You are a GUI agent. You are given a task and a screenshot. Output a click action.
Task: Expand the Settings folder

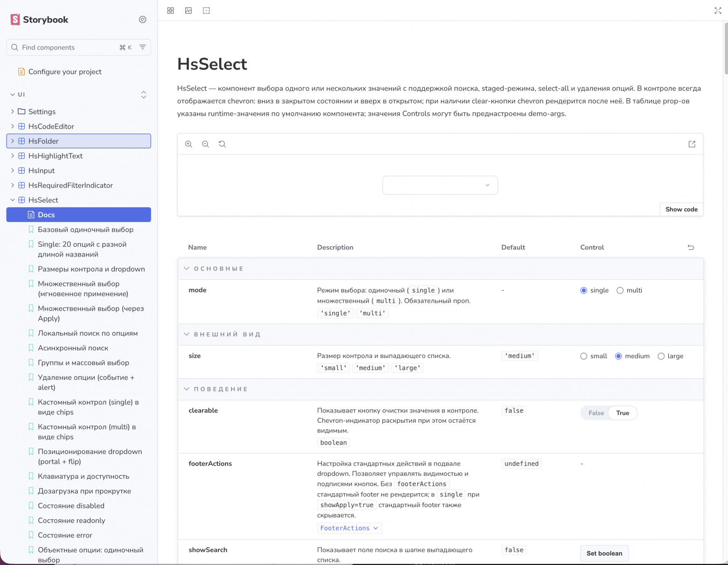(13, 112)
